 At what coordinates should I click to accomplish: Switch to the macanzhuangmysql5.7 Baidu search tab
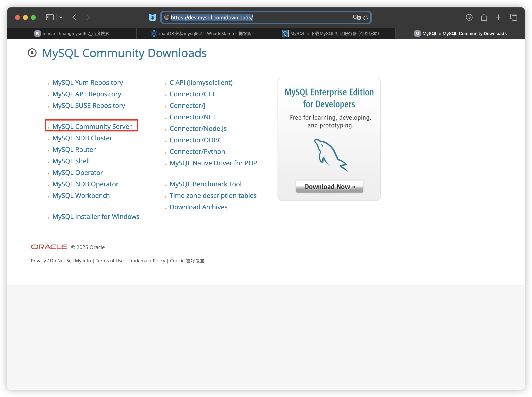coord(72,33)
